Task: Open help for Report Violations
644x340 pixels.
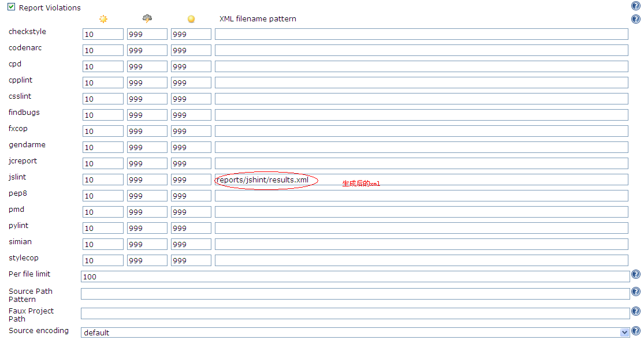Action: 635,6
